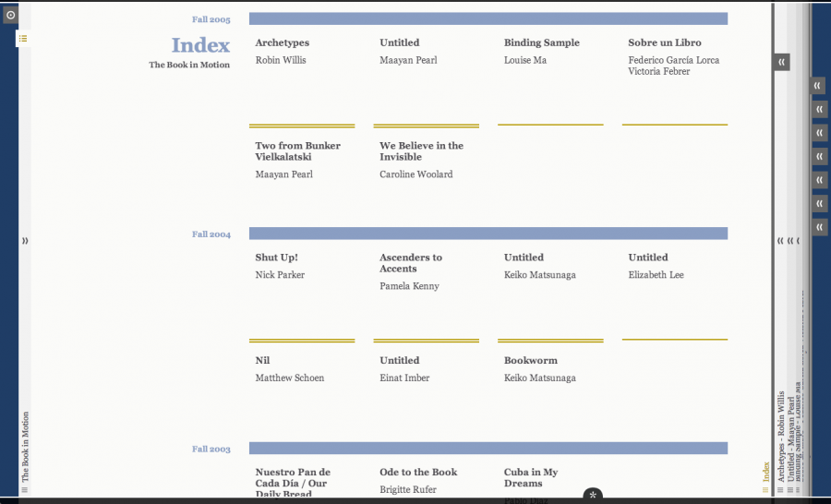Viewport: 831px width, 504px height.
Task: Open 'Ode to the Book' entry
Action: 417,473
